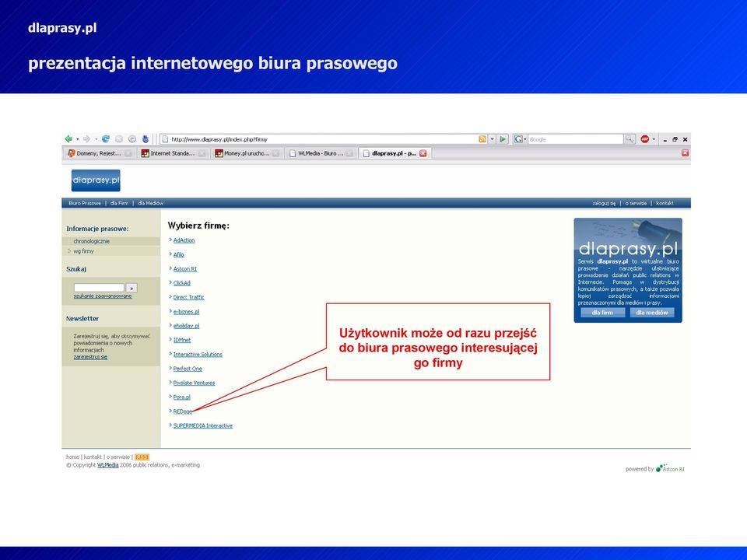Image resolution: width=747 pixels, height=560 pixels.
Task: Open dla Firm in the navigation bar
Action: point(119,203)
